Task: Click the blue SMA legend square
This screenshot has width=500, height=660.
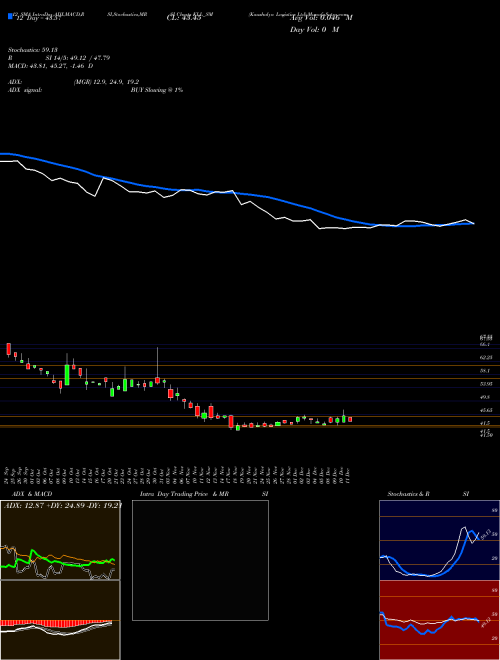Action: (10, 16)
